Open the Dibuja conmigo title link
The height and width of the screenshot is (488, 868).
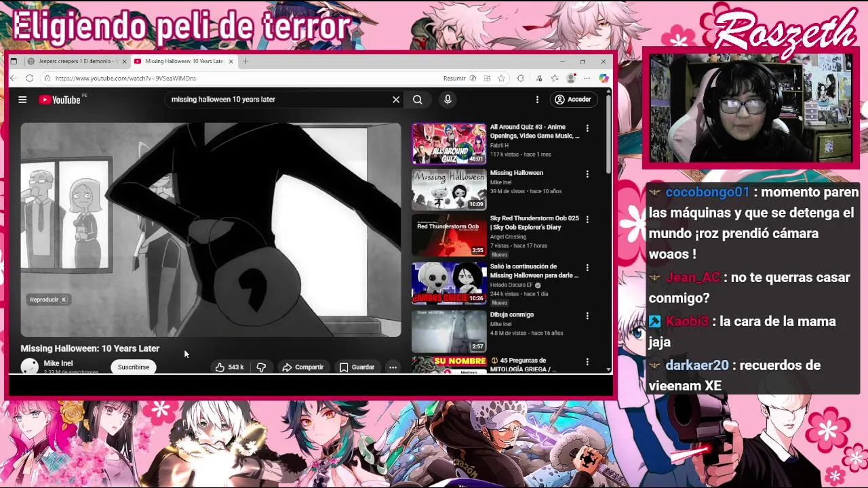512,314
